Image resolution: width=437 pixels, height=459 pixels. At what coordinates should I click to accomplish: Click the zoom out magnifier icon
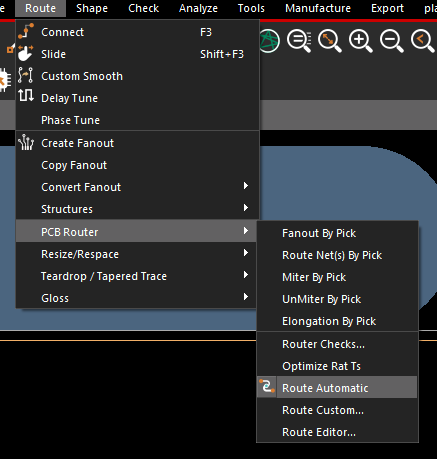point(392,41)
